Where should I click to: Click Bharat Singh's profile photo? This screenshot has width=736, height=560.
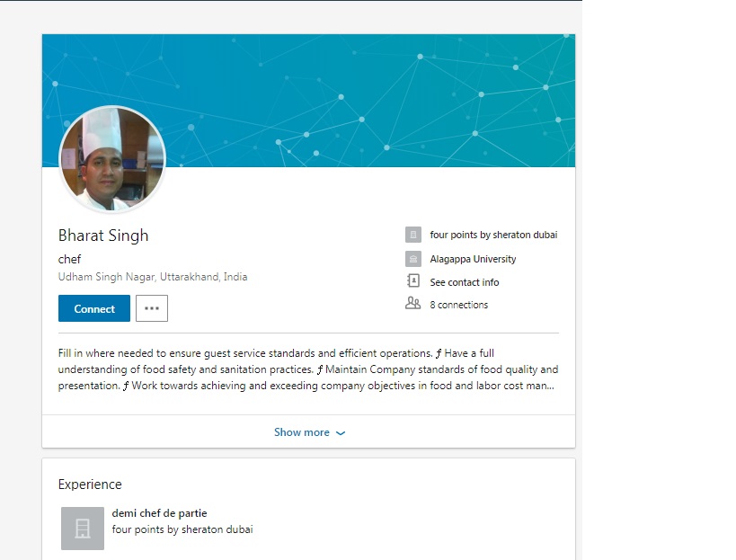[112, 159]
